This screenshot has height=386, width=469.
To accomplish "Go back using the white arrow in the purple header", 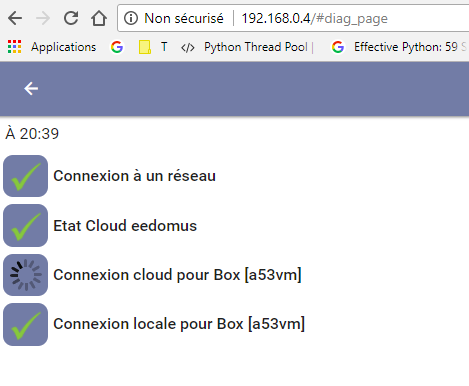I will (x=31, y=89).
